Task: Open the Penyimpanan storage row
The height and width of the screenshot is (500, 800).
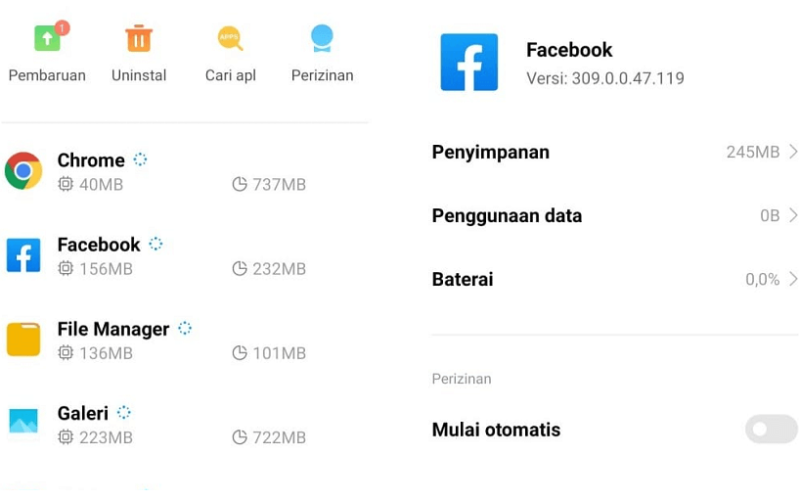Action: (615, 152)
